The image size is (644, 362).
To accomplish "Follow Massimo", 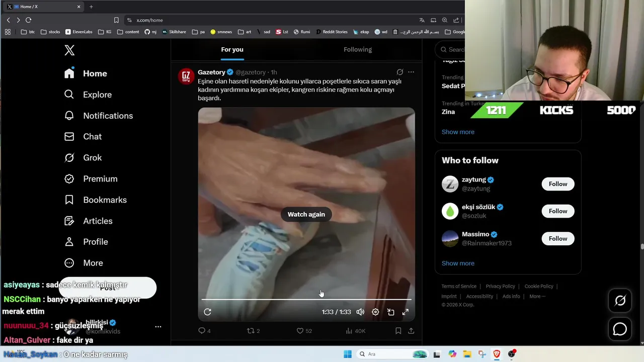I will point(558,239).
